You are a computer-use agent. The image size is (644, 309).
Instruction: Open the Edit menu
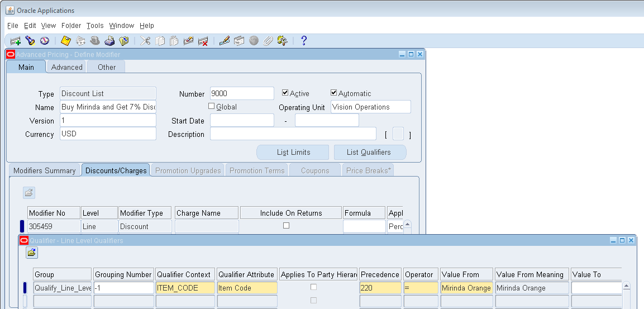coord(30,26)
